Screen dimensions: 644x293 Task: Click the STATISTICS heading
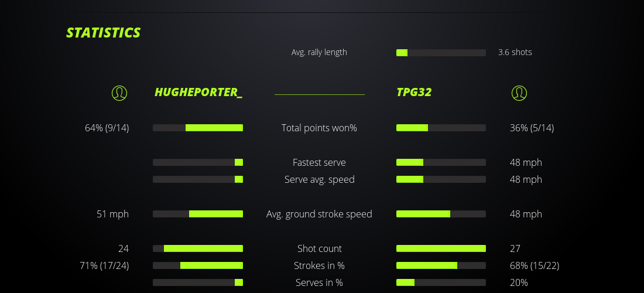[103, 33]
